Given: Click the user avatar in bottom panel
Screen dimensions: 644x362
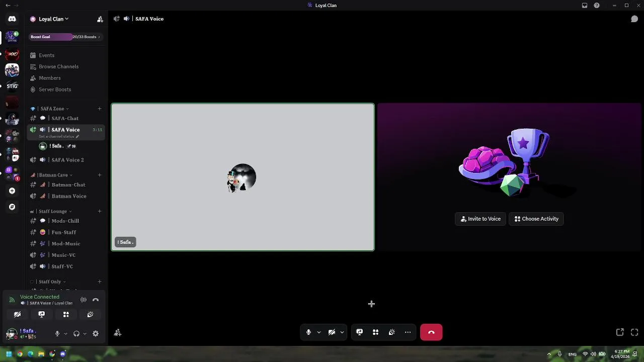Looking at the screenshot, I should tap(11, 333).
